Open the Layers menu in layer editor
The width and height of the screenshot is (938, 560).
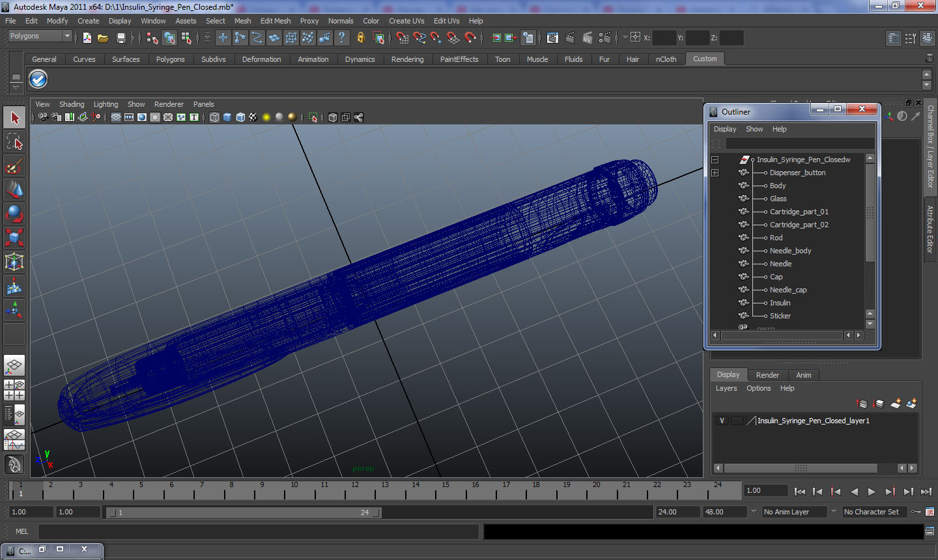tap(726, 388)
